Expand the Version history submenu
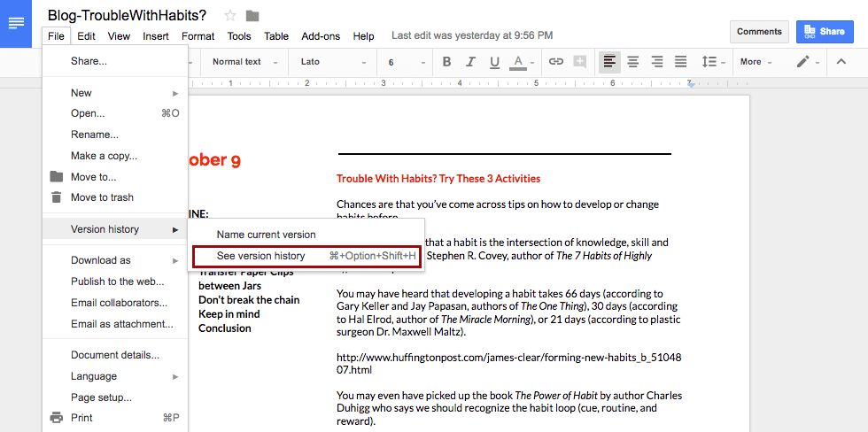 point(115,229)
